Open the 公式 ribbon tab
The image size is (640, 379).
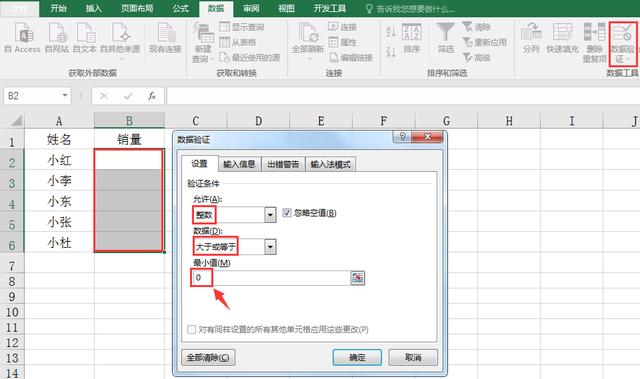[x=180, y=8]
